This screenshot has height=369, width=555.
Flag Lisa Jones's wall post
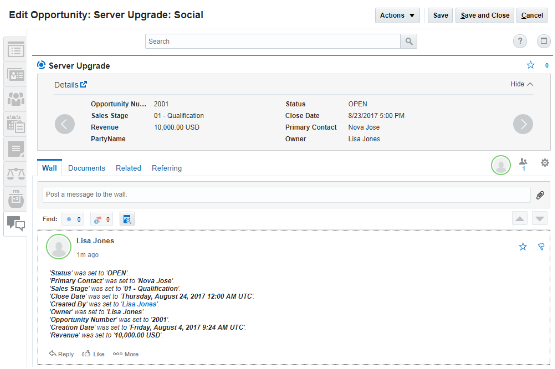[x=541, y=247]
